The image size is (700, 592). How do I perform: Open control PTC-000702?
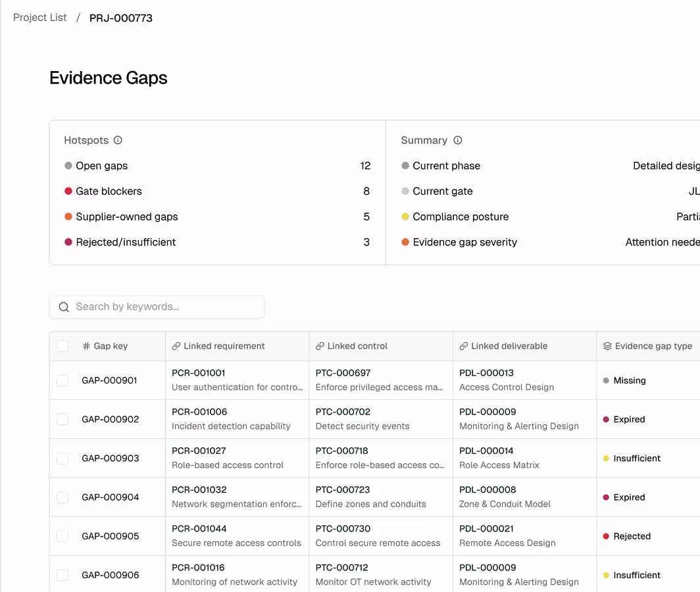[x=343, y=412]
